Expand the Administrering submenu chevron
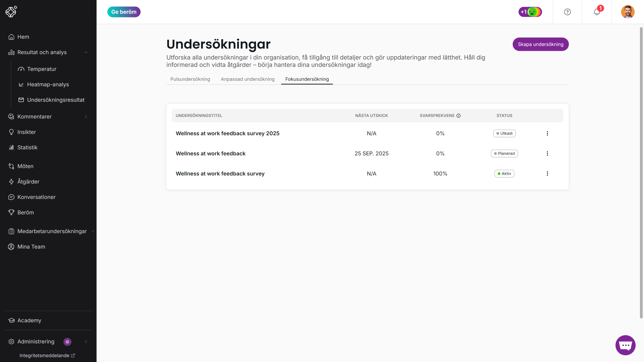Viewport: 644px width, 362px height. (86, 342)
